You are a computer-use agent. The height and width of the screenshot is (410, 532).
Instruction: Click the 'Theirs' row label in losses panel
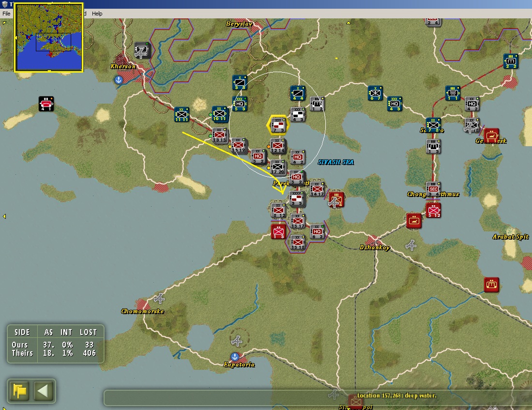click(22, 353)
